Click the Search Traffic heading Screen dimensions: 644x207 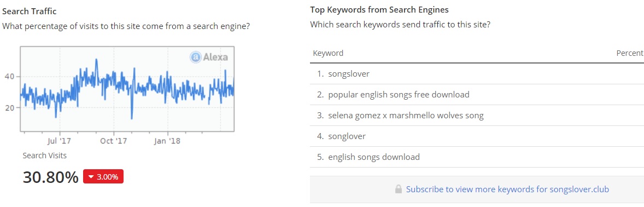[30, 11]
